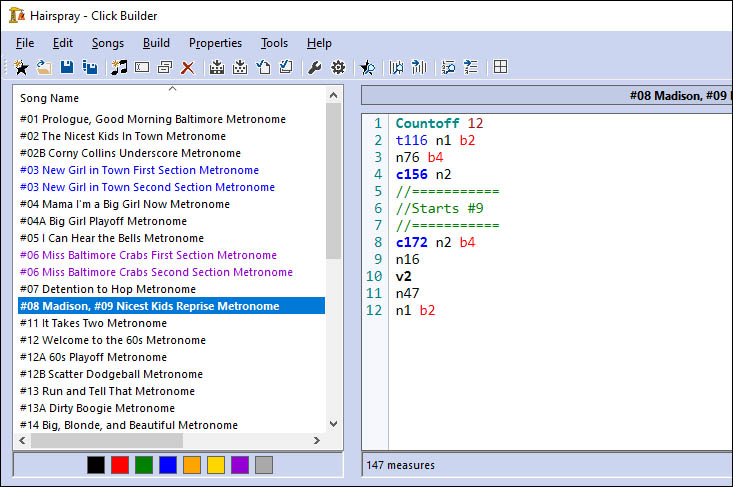This screenshot has height=487, width=733.
Task: Open the Properties menu
Action: click(x=215, y=43)
